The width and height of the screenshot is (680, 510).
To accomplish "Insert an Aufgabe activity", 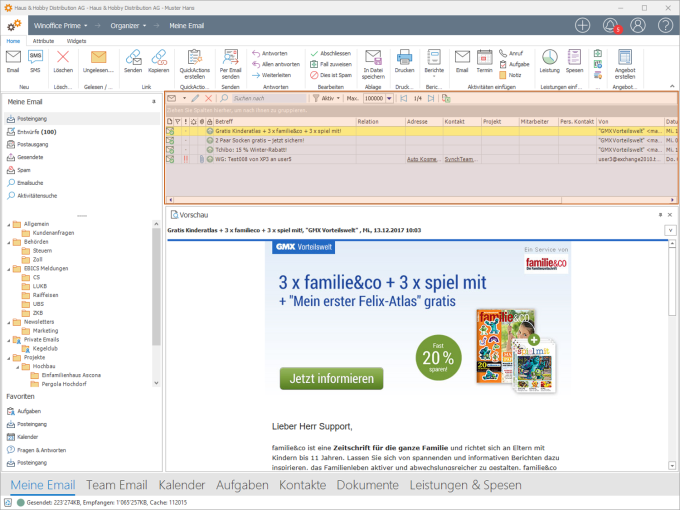I will [514, 64].
